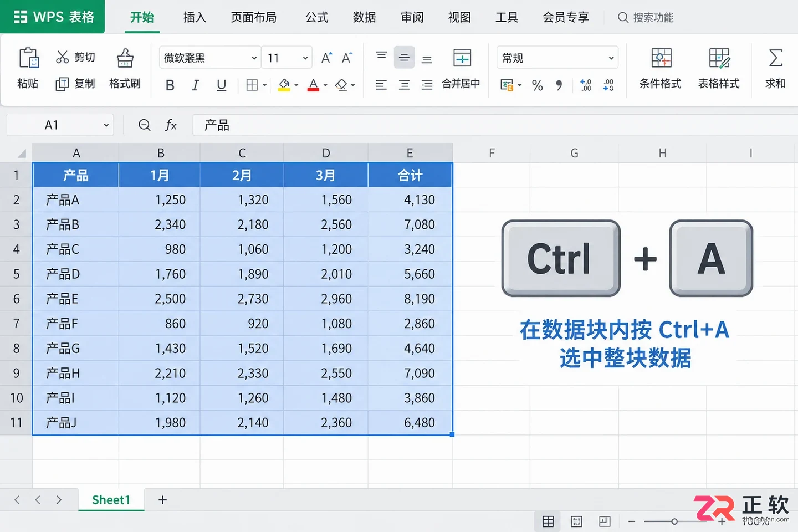
Task: Set top vertical alignment
Action: coord(381,56)
